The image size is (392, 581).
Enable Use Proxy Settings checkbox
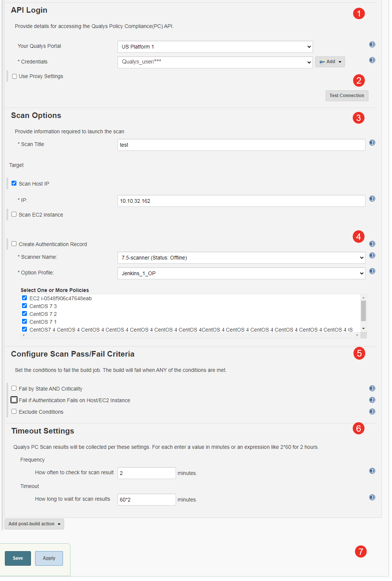pos(14,76)
